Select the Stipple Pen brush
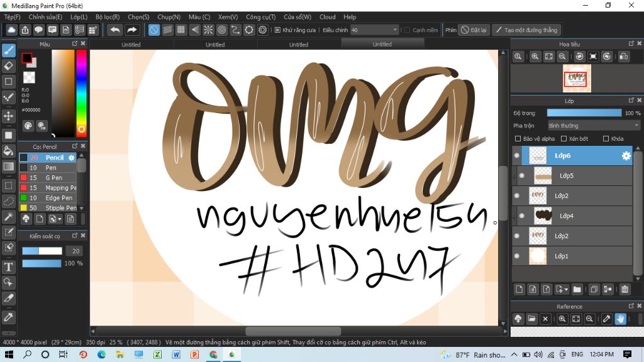The height and width of the screenshot is (362, 644). pos(48,207)
